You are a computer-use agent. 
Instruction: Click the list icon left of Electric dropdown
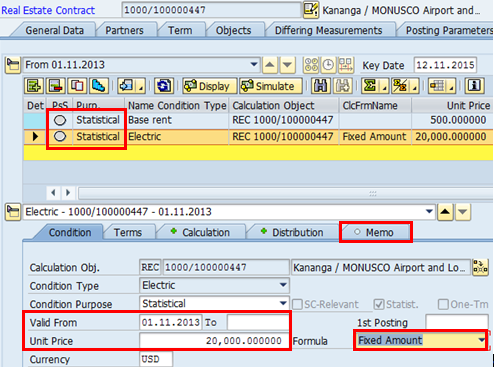pos(13,212)
